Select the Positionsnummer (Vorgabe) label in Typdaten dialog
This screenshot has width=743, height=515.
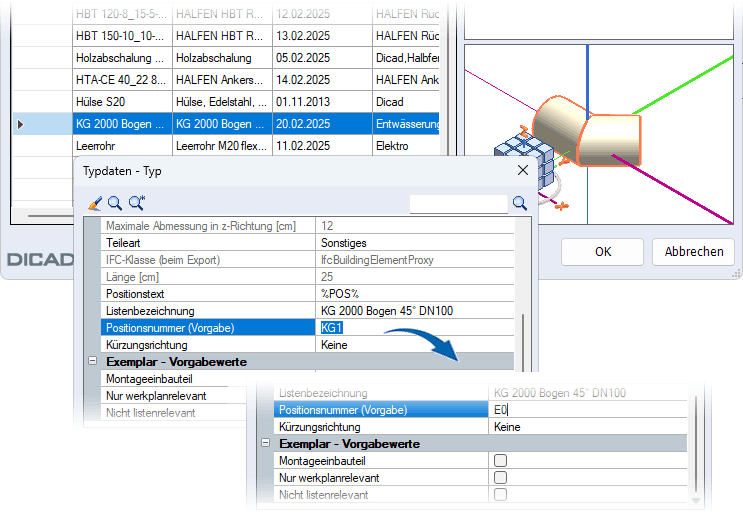[x=208, y=327]
